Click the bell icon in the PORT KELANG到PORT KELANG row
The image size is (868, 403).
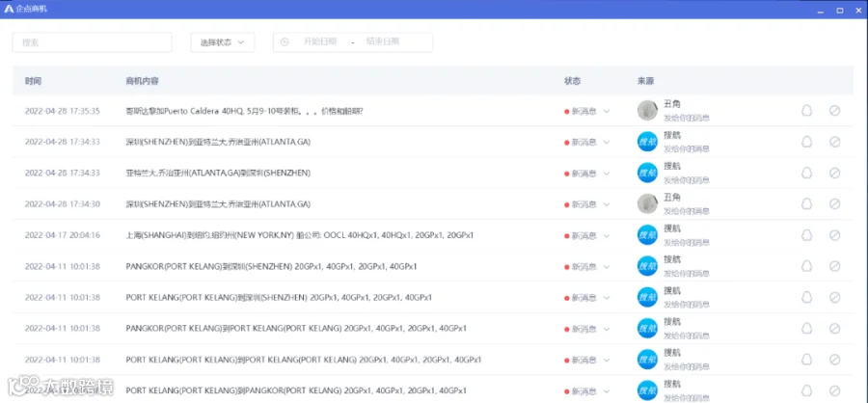click(806, 360)
